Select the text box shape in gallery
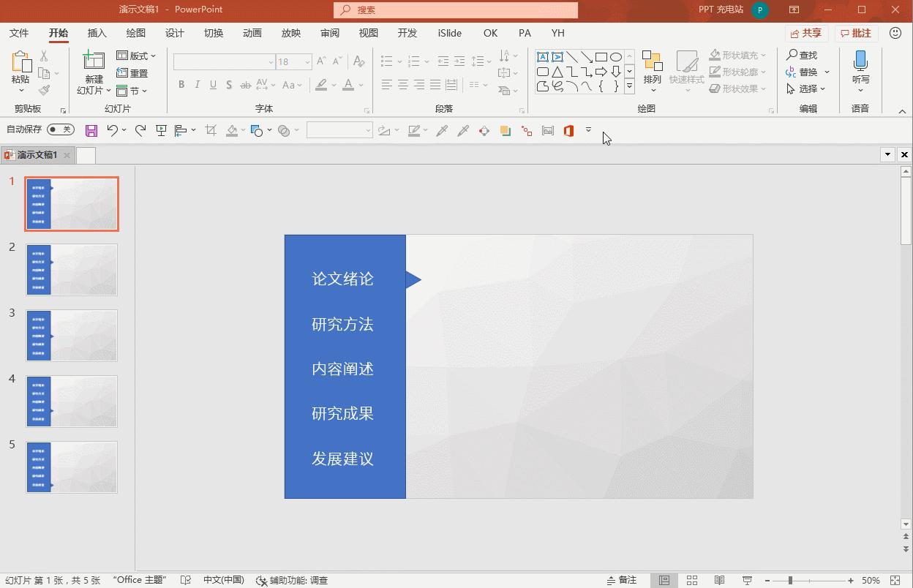Viewport: 913px width, 588px height. (x=542, y=57)
